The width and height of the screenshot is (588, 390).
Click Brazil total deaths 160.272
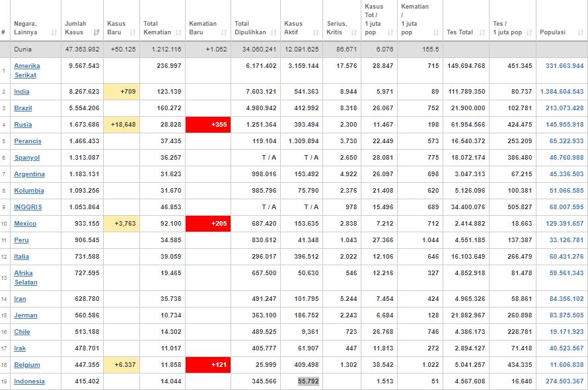tap(169, 108)
